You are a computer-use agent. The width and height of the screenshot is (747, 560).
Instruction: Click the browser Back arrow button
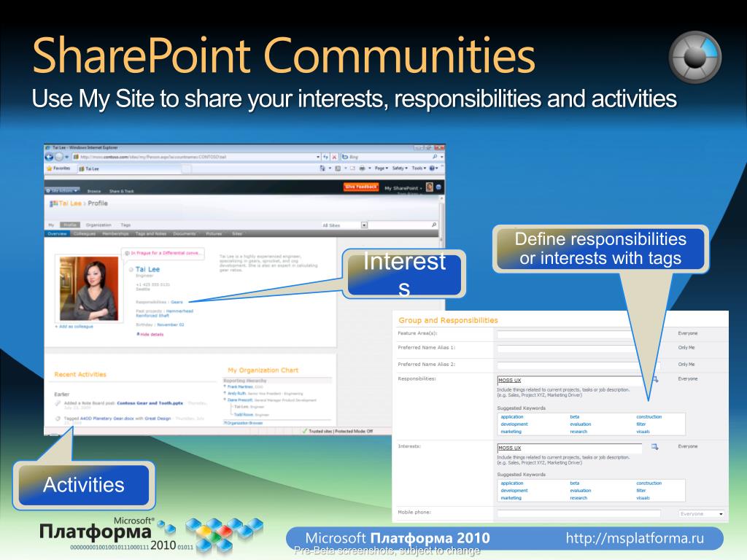pos(49,157)
